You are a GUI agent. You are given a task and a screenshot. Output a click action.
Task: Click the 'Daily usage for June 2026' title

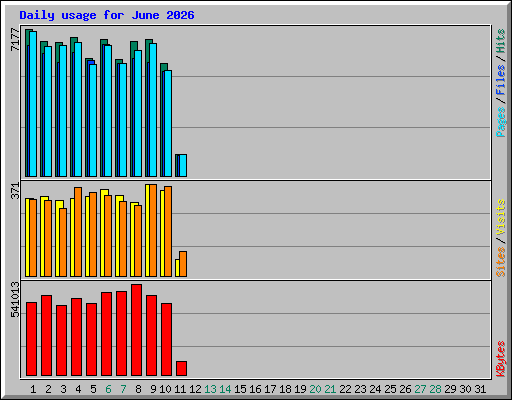click(x=107, y=15)
